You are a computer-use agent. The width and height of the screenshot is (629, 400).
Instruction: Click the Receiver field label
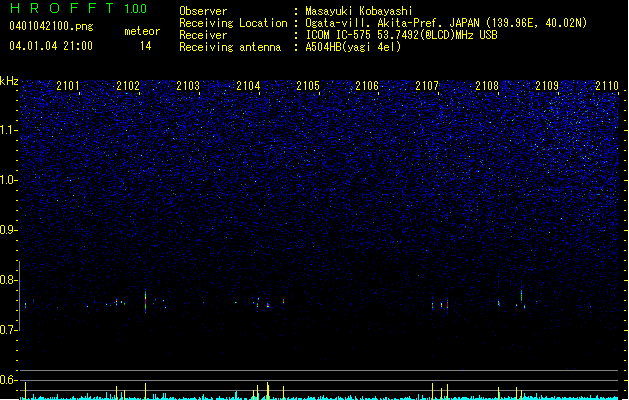click(x=203, y=35)
